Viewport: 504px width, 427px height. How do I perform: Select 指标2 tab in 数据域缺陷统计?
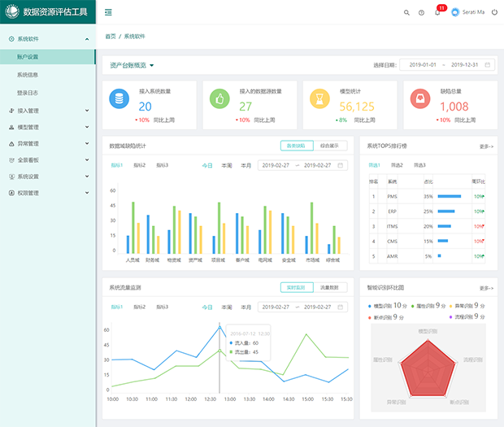click(140, 165)
